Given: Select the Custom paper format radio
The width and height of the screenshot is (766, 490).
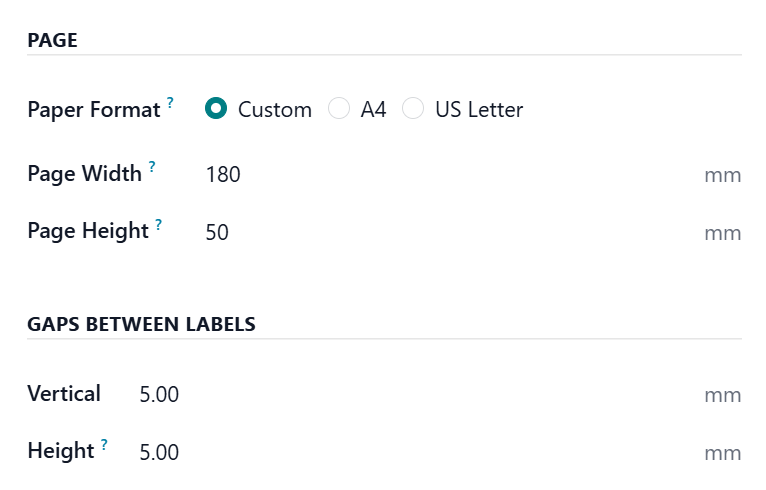Looking at the screenshot, I should (x=216, y=109).
